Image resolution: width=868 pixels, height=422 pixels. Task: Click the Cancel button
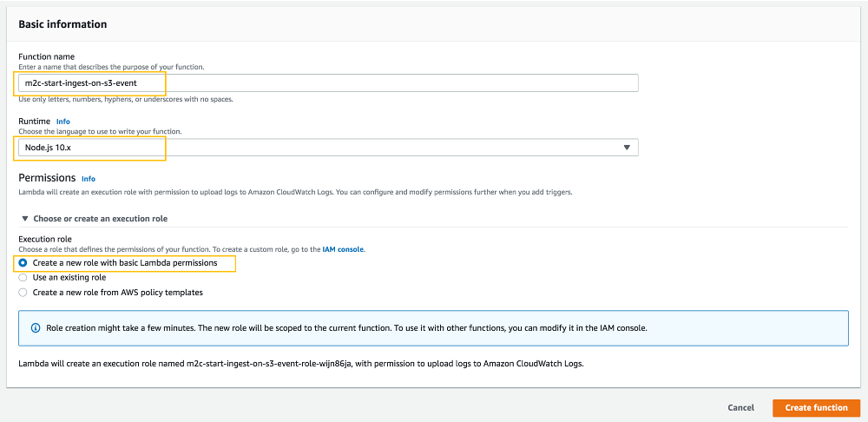coord(740,407)
